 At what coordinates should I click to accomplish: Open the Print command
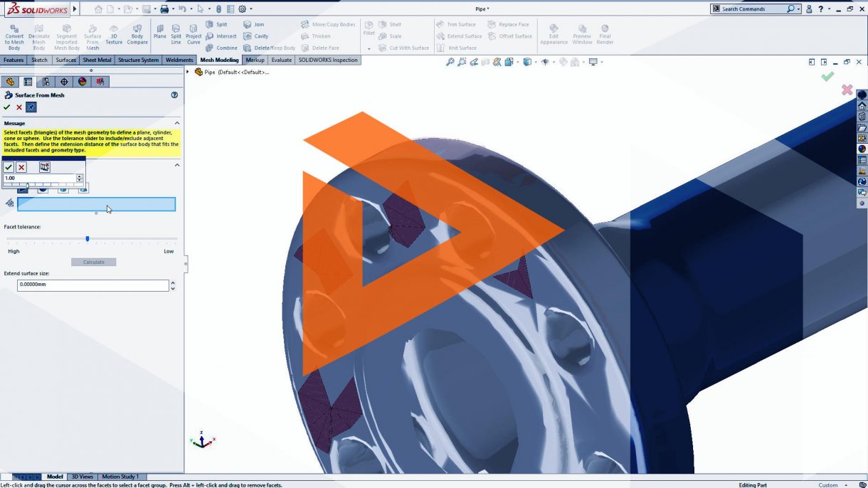164,9
